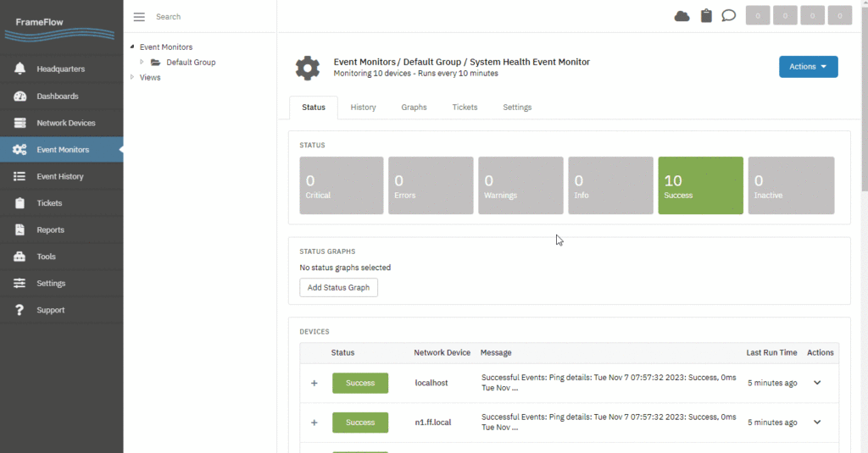The image size is (868, 453).
Task: Click the 0 Errors status tile
Action: click(x=431, y=185)
